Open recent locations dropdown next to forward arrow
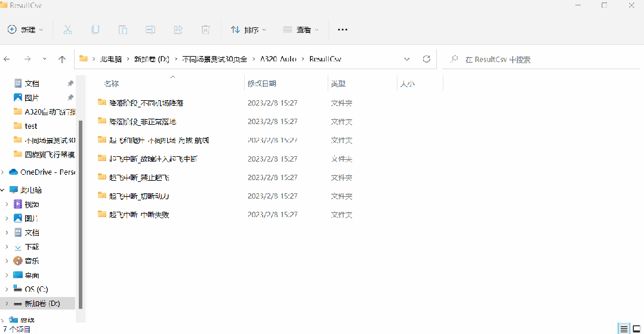 pos(44,59)
